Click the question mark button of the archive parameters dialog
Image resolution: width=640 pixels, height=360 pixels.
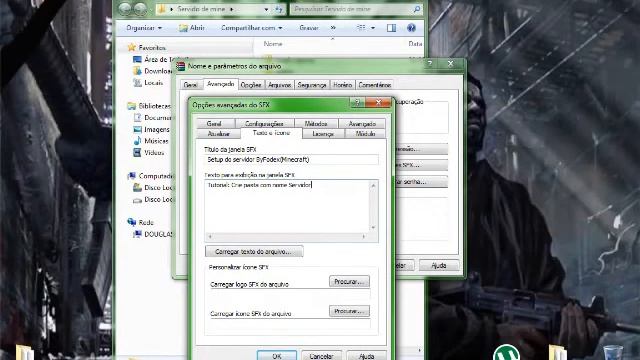[430, 64]
